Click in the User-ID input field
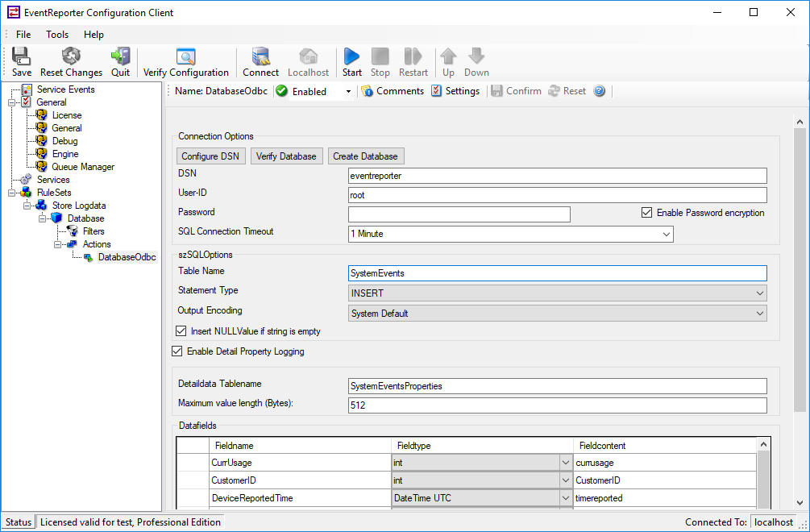The width and height of the screenshot is (810, 532). point(558,195)
